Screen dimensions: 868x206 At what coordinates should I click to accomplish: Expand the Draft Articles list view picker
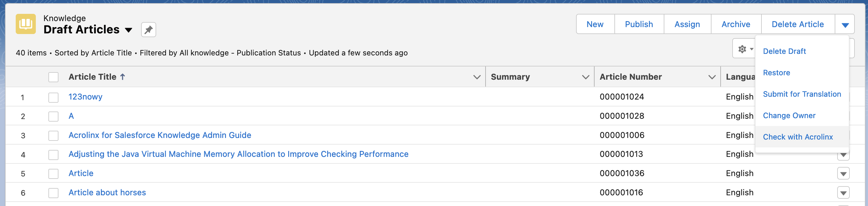click(129, 30)
